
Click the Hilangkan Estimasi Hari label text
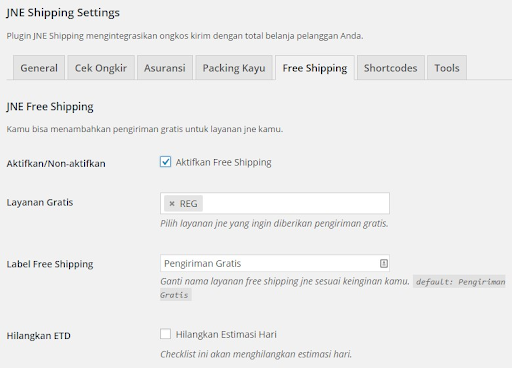click(x=226, y=334)
